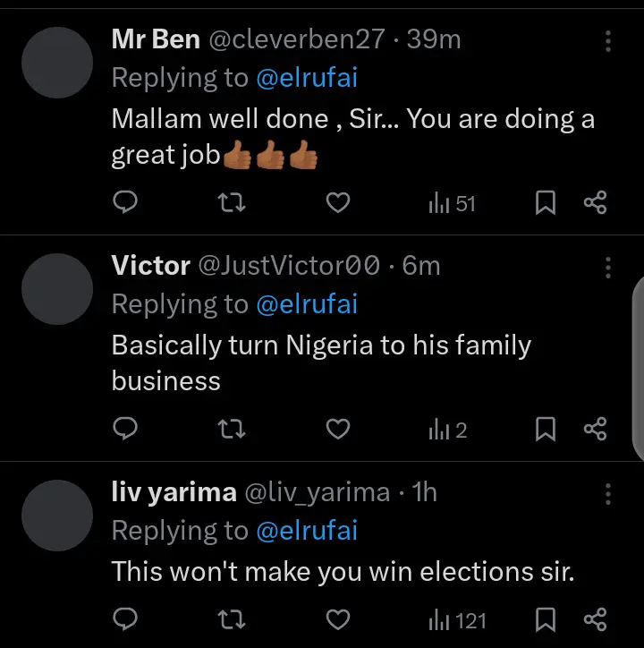Bookmark liv yarima's tweet
The width and height of the screenshot is (644, 648).
[546, 619]
